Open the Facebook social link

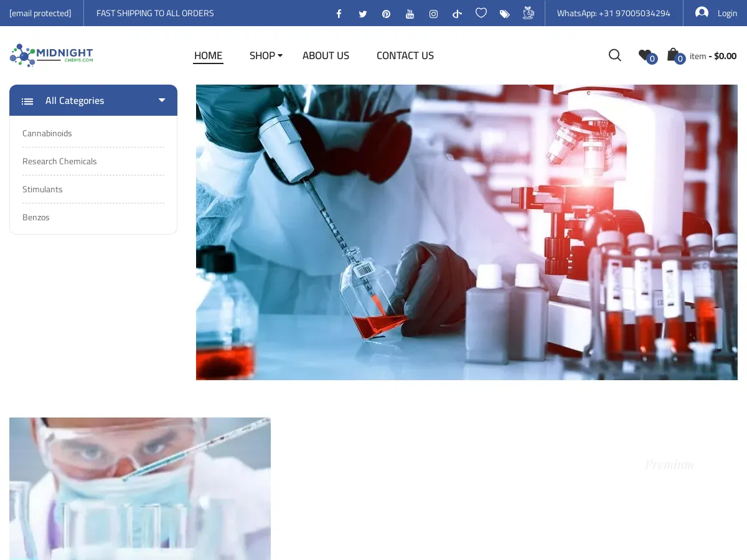[339, 14]
